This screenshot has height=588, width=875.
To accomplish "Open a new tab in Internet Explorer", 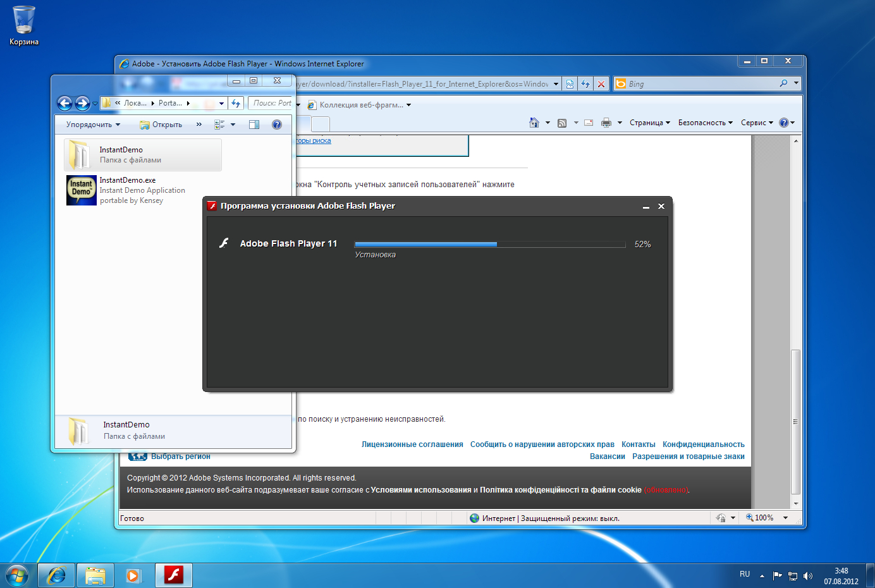I will click(321, 124).
